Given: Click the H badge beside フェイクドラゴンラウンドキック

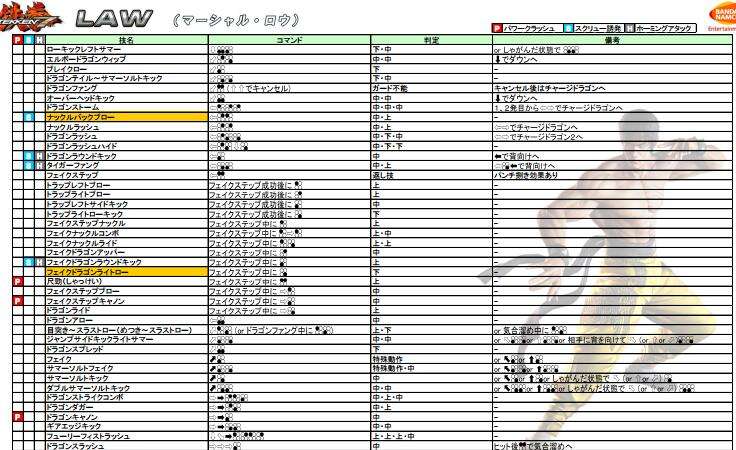Looking at the screenshot, I should (40, 262).
